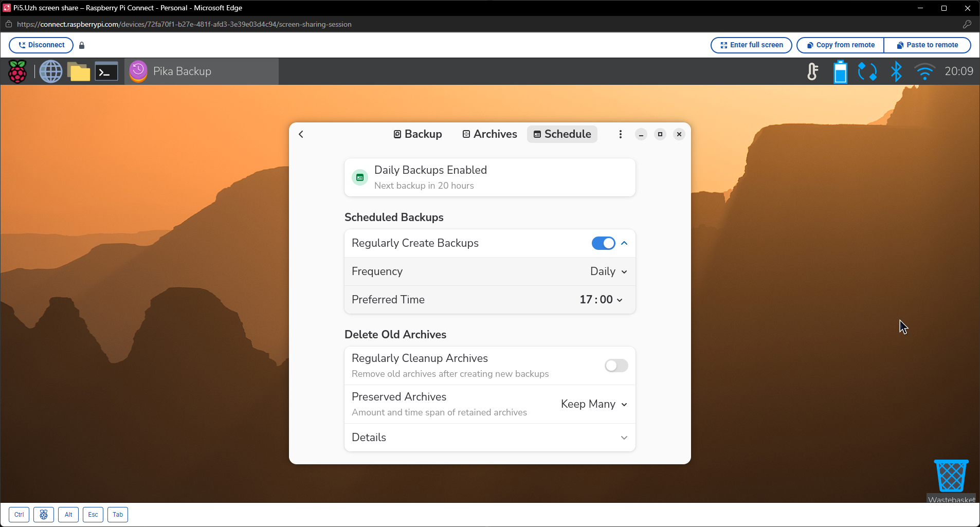Click the Bluetooth tray icon
The height and width of the screenshot is (527, 980).
point(896,71)
